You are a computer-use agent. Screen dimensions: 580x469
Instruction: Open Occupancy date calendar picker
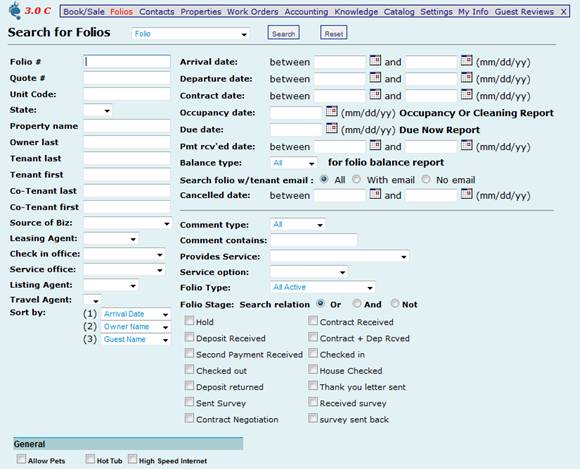(331, 111)
